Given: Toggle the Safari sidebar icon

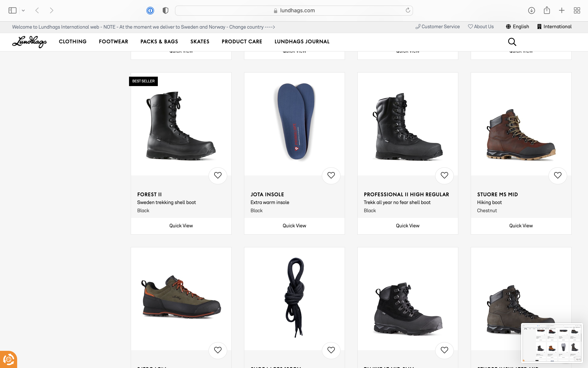Looking at the screenshot, I should [12, 10].
